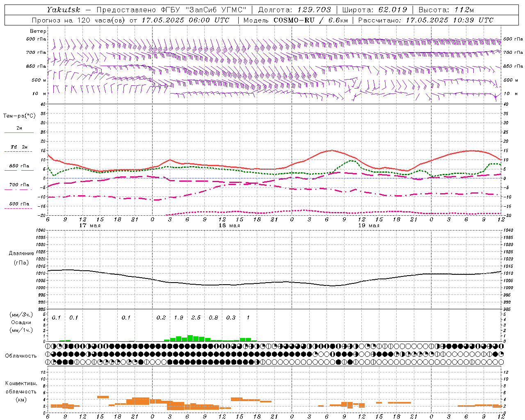Click the 18 мая date label
Screen dimensions: 525x420
point(229,226)
